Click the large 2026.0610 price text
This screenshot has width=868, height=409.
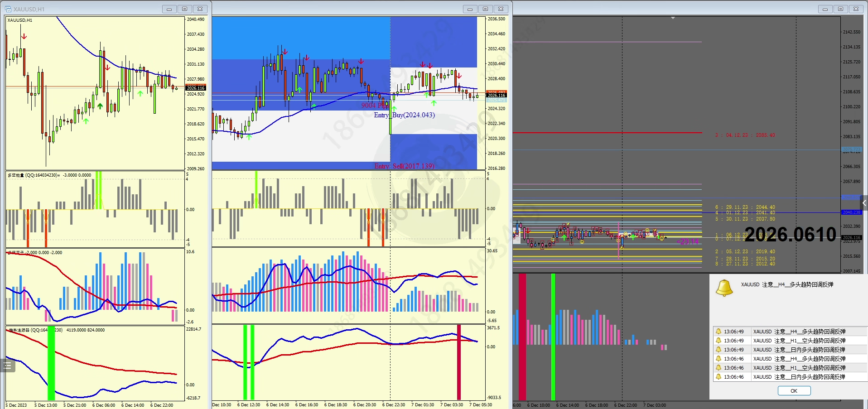[x=790, y=235]
